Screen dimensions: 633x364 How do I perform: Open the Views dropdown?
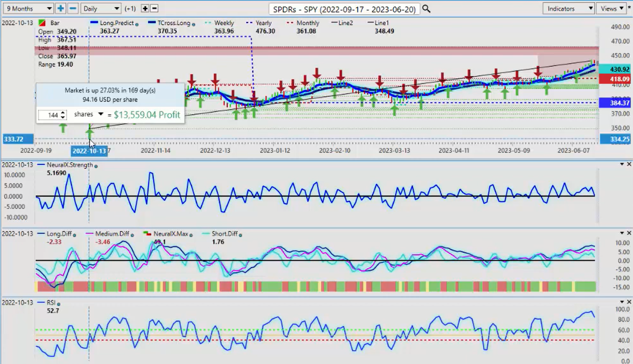[611, 8]
